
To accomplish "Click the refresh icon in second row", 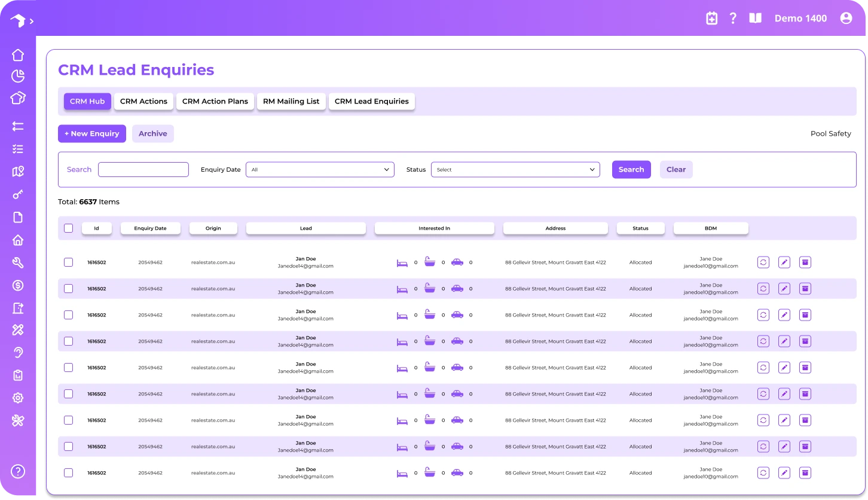I will (763, 288).
